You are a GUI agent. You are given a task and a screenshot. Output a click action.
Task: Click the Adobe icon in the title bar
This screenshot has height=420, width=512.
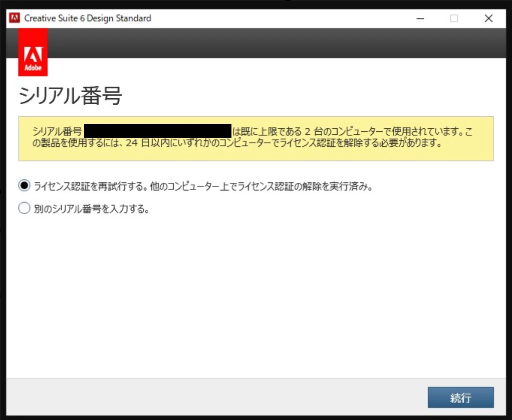tap(15, 18)
